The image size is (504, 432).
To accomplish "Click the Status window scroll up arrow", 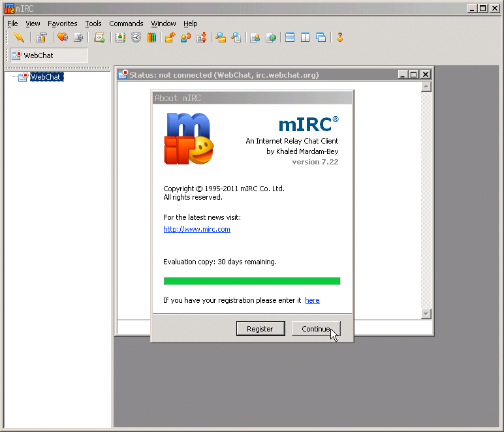I will pyautogui.click(x=426, y=87).
